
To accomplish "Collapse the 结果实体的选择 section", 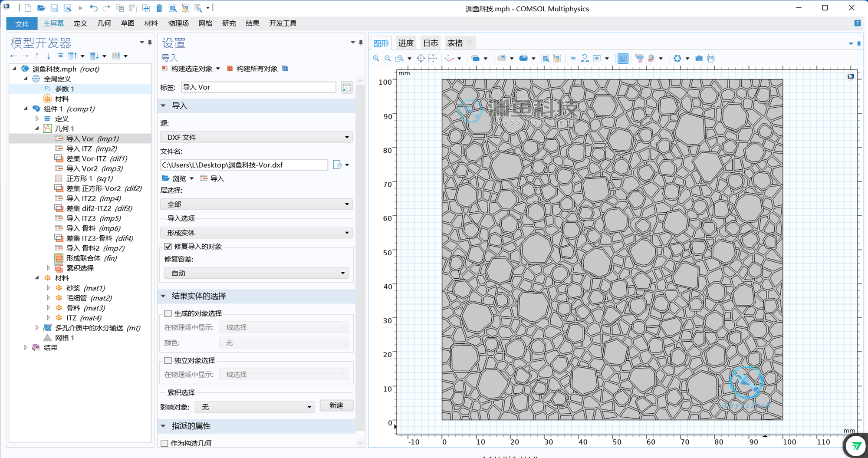I will click(164, 296).
